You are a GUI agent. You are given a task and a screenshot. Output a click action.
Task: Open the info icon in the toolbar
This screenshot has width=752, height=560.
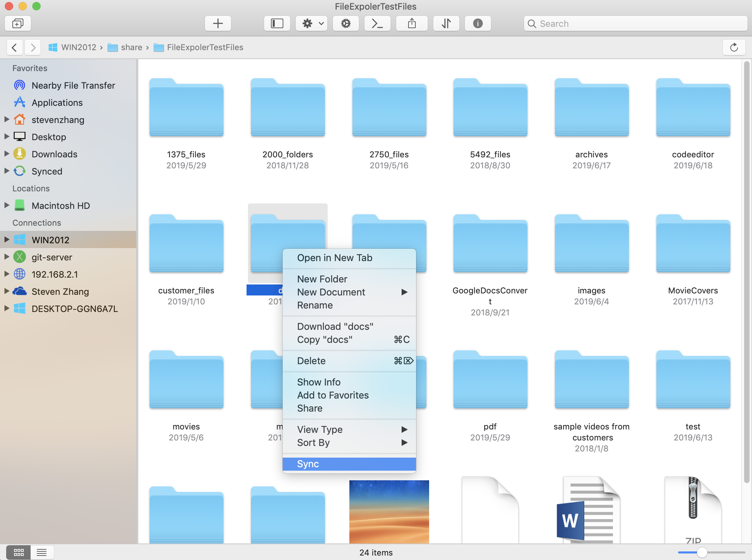click(478, 23)
